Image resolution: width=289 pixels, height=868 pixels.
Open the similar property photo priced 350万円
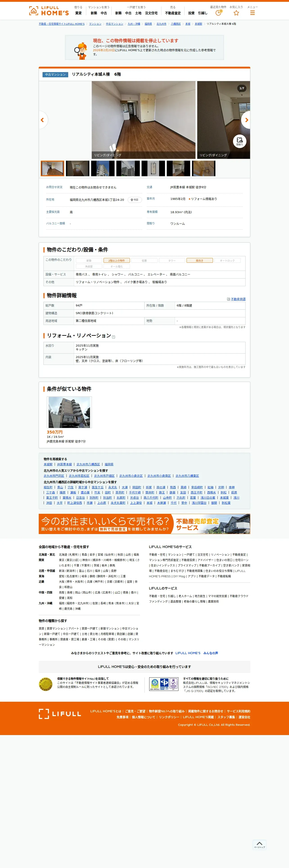(x=69, y=412)
